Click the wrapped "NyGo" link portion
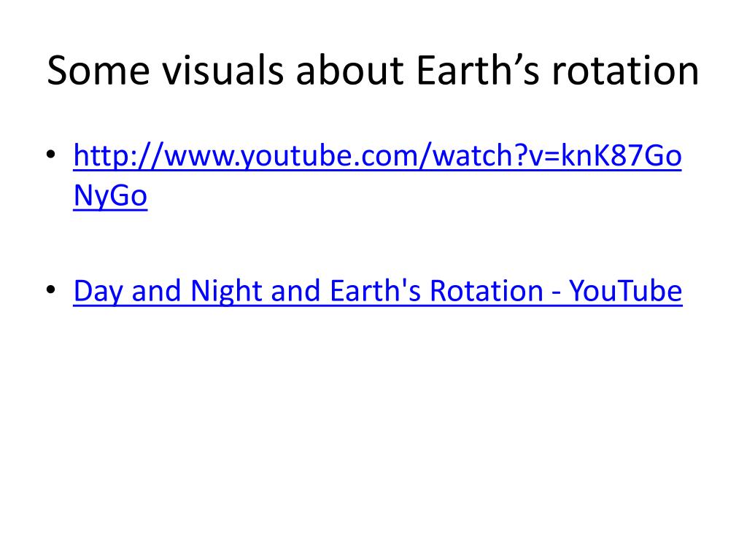The image size is (747, 560). 111,195
